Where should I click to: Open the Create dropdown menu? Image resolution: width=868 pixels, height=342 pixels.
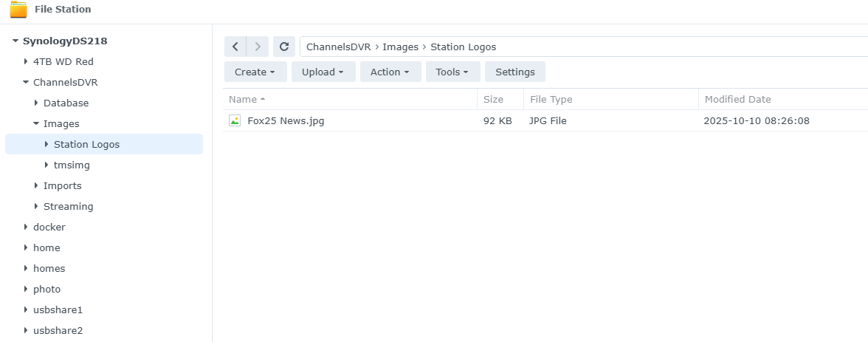255,72
